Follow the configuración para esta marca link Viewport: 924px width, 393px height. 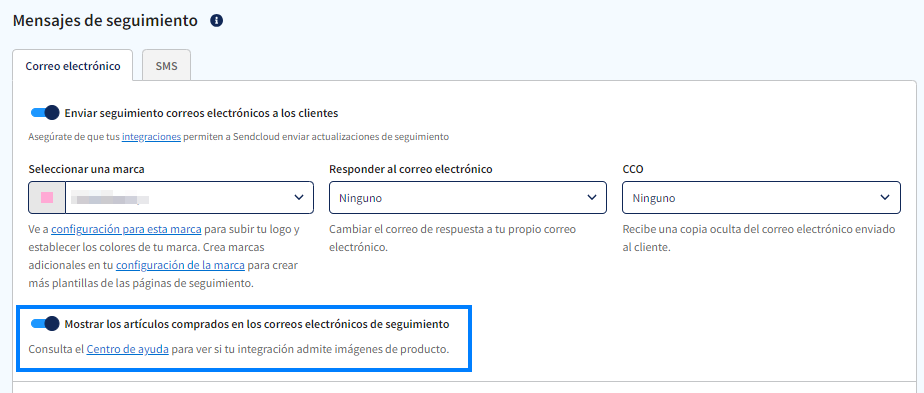(127, 229)
